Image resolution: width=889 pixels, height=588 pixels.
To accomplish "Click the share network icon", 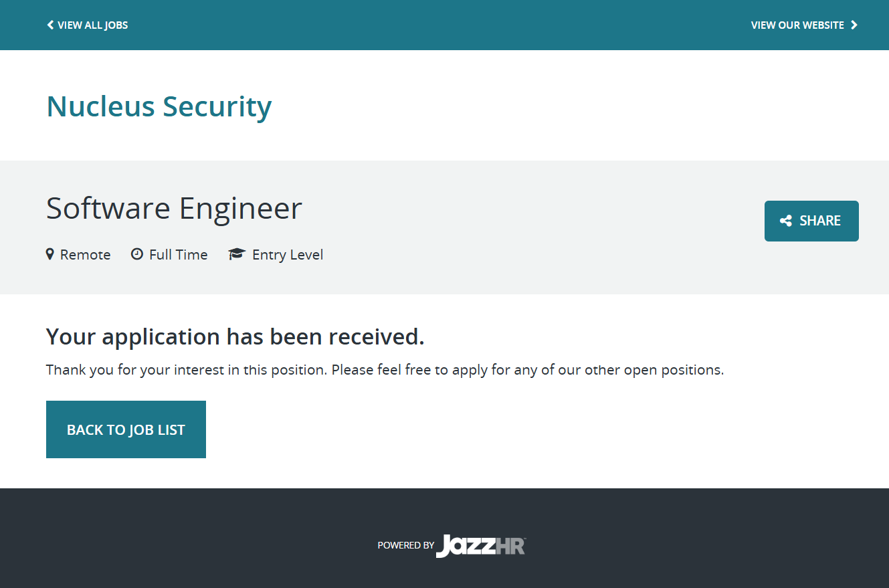I will pyautogui.click(x=786, y=221).
